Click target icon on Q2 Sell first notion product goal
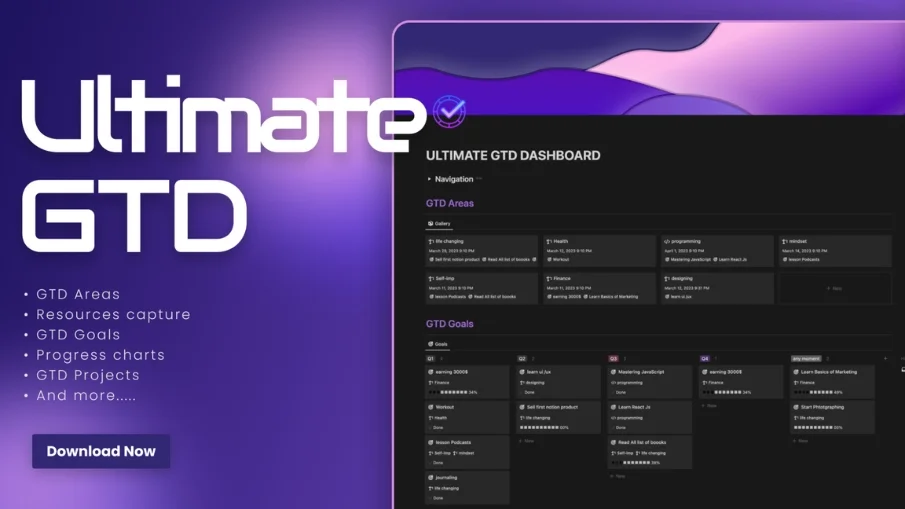Image resolution: width=905 pixels, height=509 pixels. [522, 407]
